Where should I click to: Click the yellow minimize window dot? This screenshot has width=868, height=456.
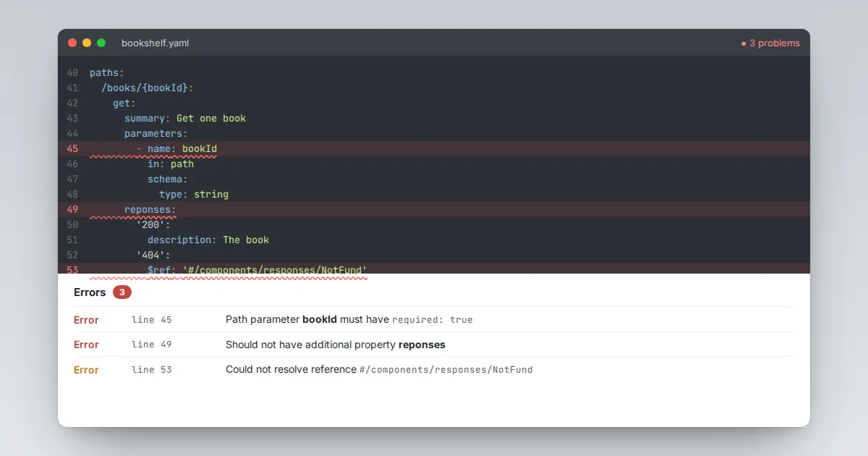(x=87, y=43)
